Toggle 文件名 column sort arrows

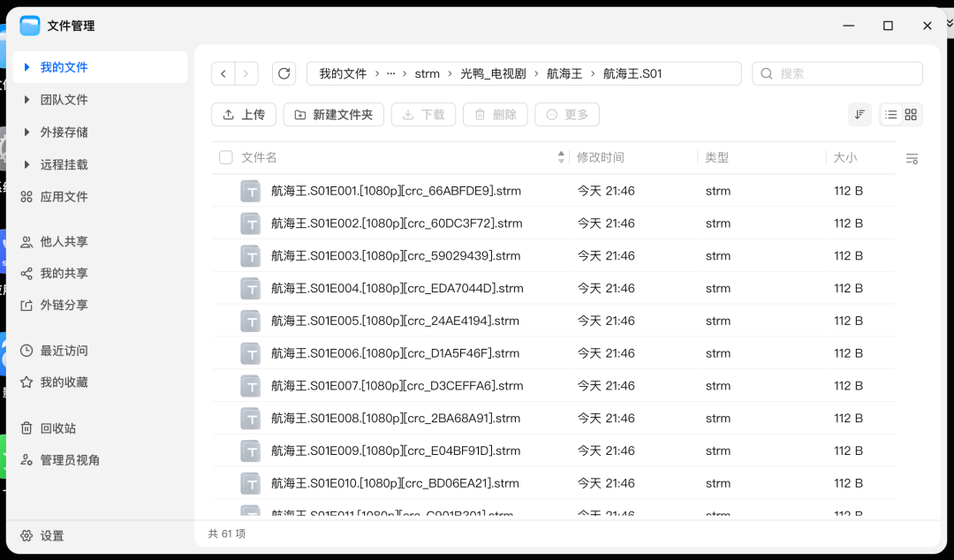coord(561,157)
